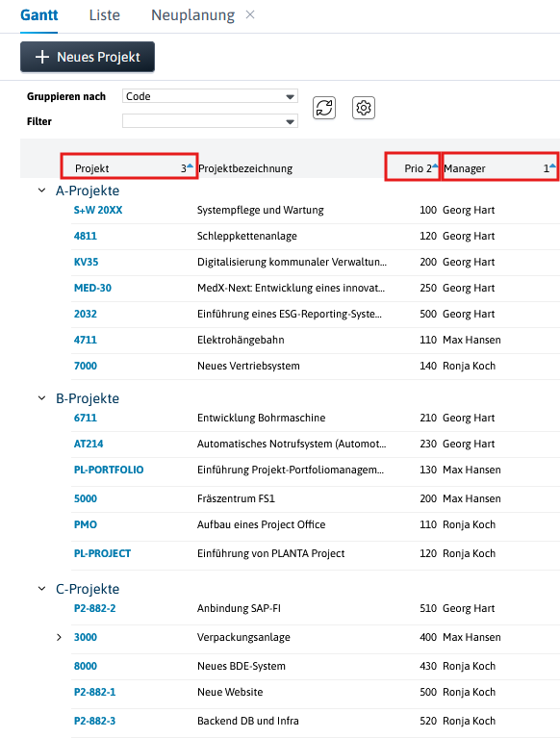Click the refresh icon button
This screenshot has width=560, height=738.
[324, 108]
